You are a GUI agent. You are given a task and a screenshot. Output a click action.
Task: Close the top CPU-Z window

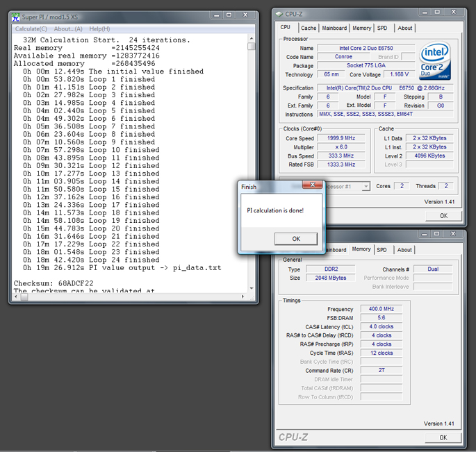[454, 12]
